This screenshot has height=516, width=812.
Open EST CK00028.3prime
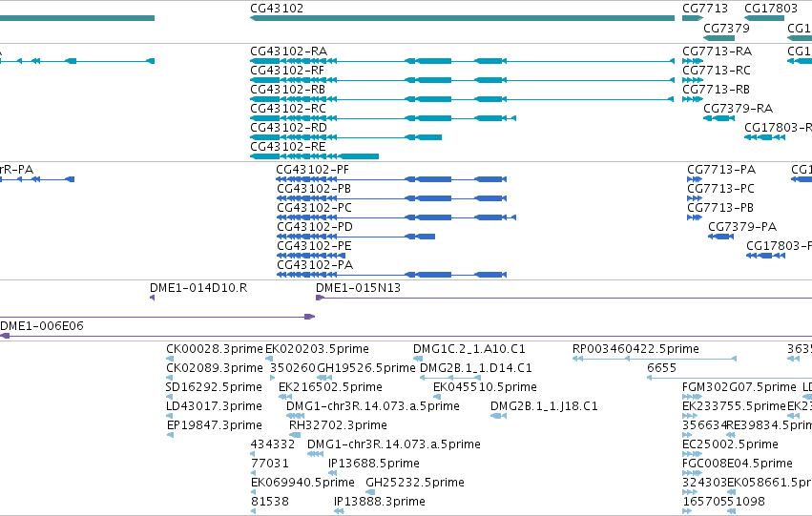click(215, 349)
